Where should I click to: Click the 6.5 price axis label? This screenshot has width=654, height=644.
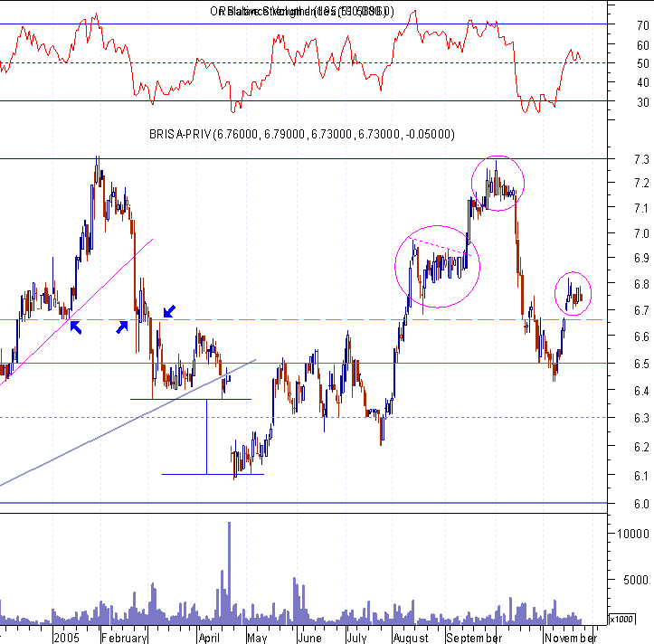[641, 364]
